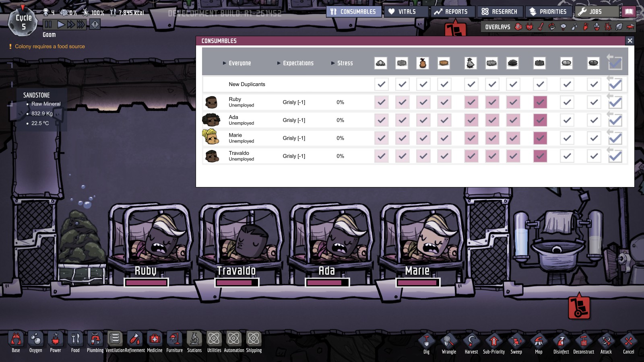This screenshot has height=362, width=644.
Task: Open the Research screen
Action: tap(500, 12)
